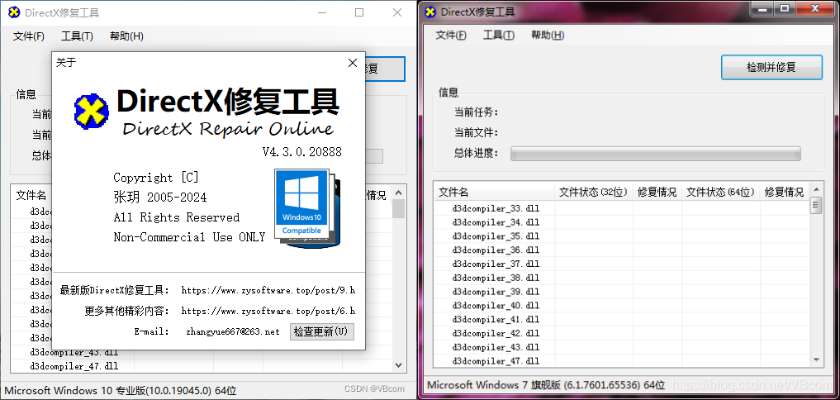Open 帮助(H) menu in Windows 7 window

coord(548,35)
